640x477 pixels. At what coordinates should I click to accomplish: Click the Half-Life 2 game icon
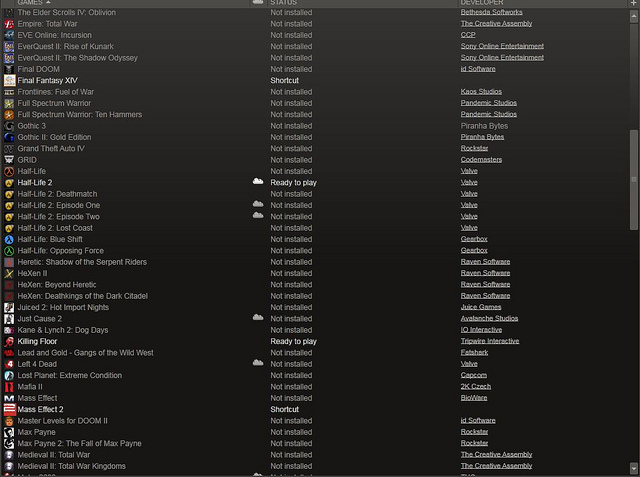click(x=9, y=183)
